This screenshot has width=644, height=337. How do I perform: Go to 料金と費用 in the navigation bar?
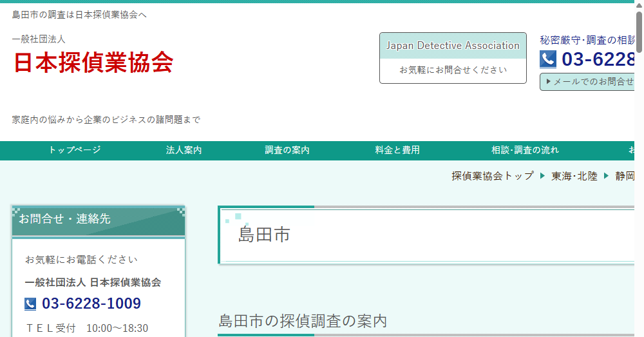[x=397, y=150]
